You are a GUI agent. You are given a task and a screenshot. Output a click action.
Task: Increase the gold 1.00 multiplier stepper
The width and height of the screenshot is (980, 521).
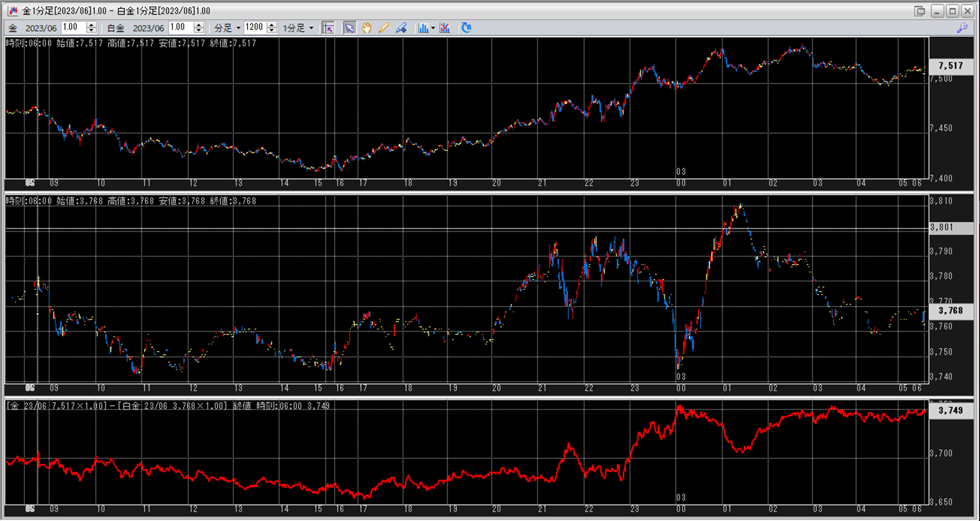pos(91,25)
